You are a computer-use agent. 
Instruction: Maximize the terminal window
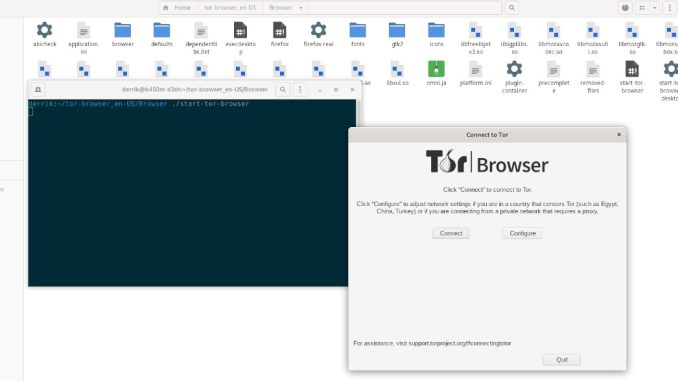(x=336, y=90)
